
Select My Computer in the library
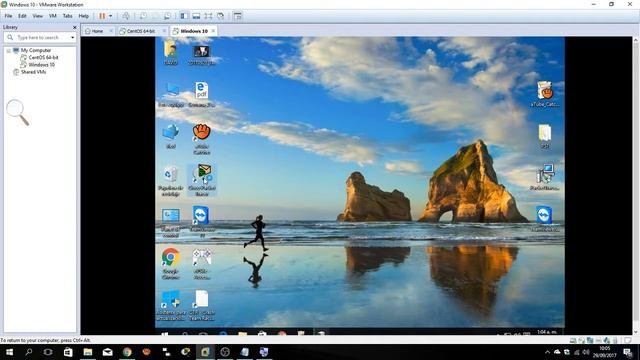coord(36,50)
